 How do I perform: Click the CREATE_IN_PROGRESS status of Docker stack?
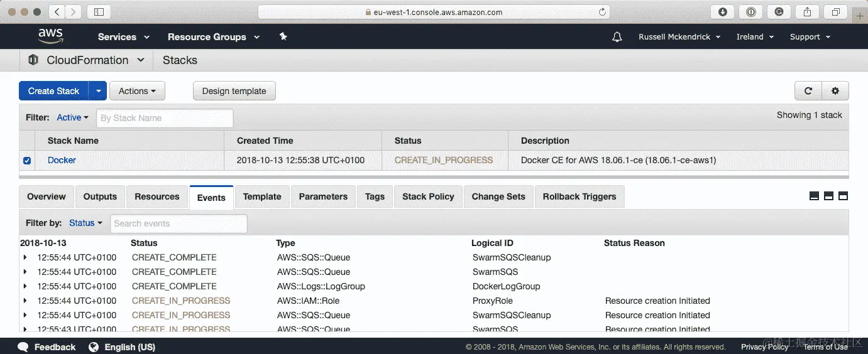(x=444, y=160)
